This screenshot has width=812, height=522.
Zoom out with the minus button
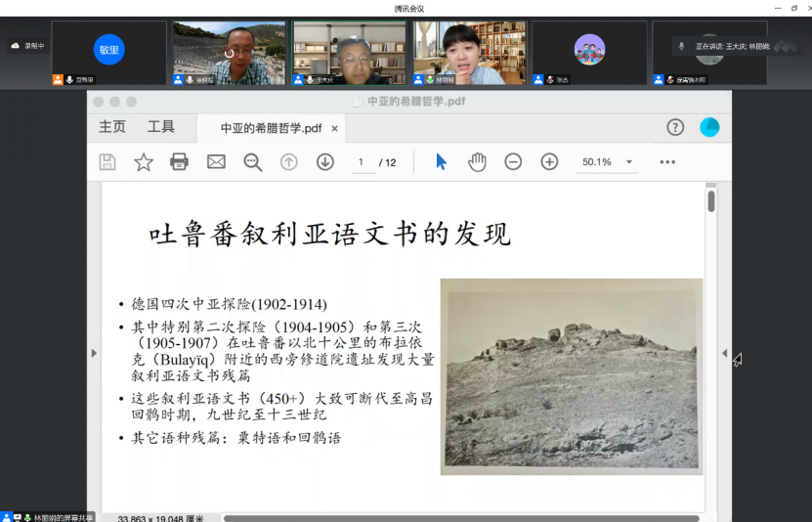pyautogui.click(x=513, y=162)
